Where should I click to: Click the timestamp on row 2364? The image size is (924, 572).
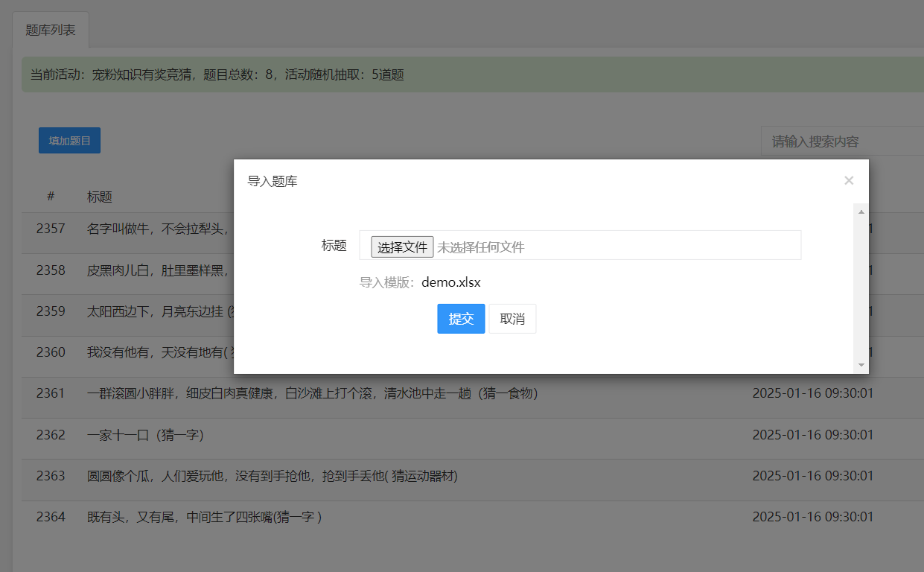(x=812, y=516)
